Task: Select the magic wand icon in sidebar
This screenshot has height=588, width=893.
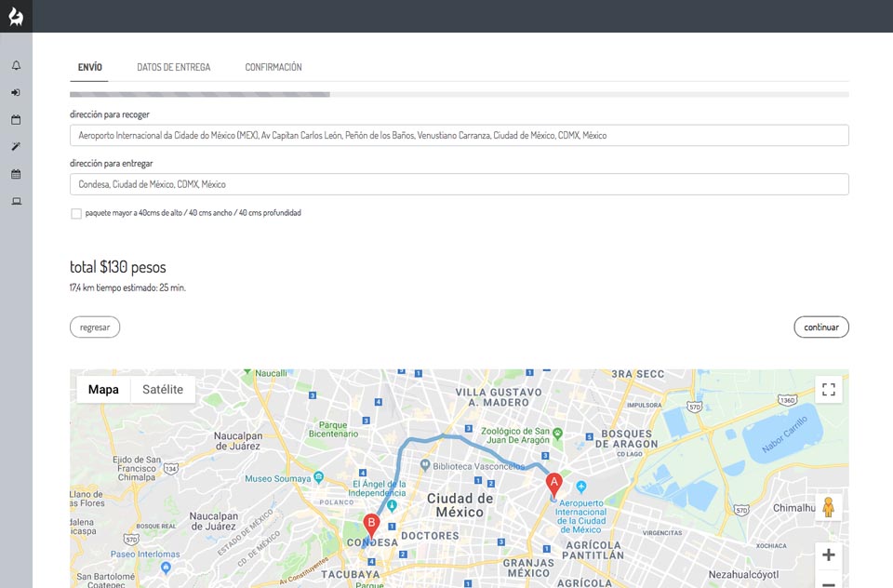Action: click(16, 146)
